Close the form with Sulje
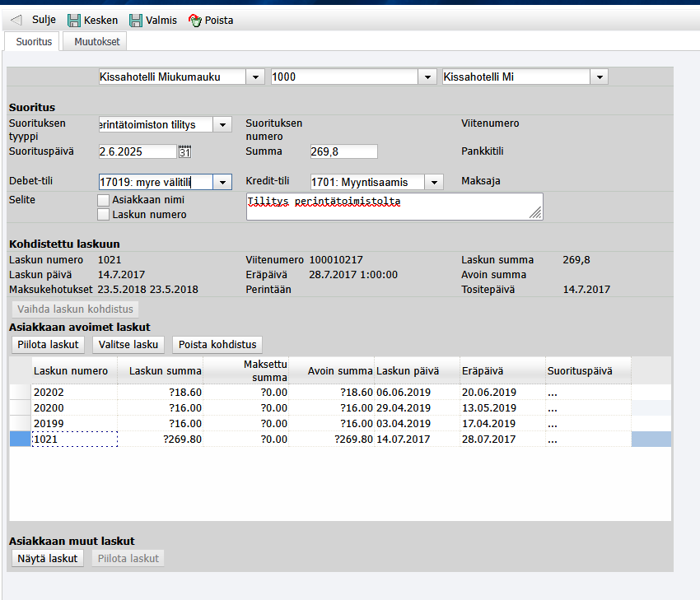Screen dimensions: 700x600 [44, 20]
